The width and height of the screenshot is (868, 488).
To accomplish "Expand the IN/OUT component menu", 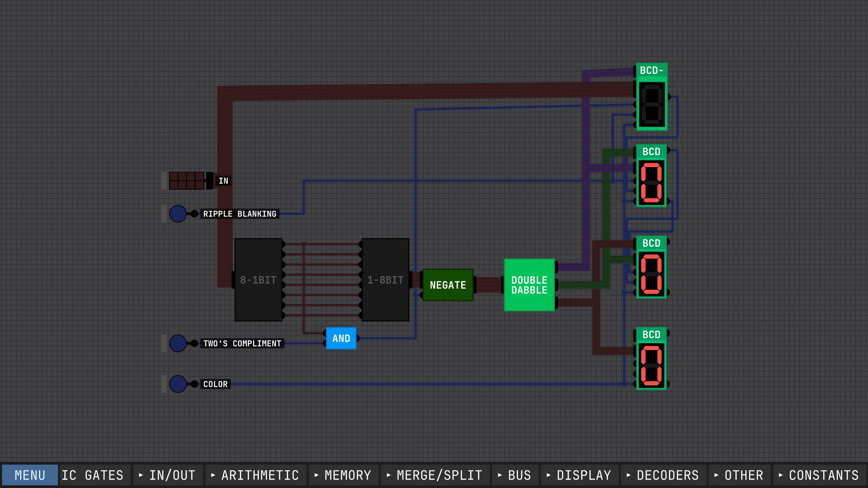I will coord(168,475).
